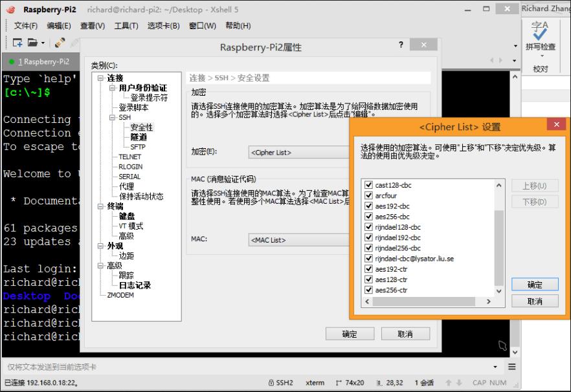The image size is (571, 392).
Task: Collapse the 终端 tree node
Action: point(100,206)
